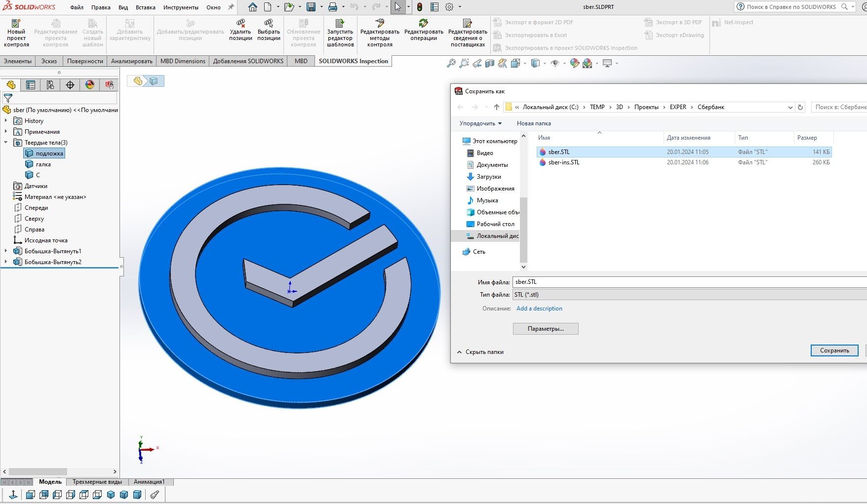Click the tree filter funnel icon
The height and width of the screenshot is (504, 867).
tap(8, 98)
